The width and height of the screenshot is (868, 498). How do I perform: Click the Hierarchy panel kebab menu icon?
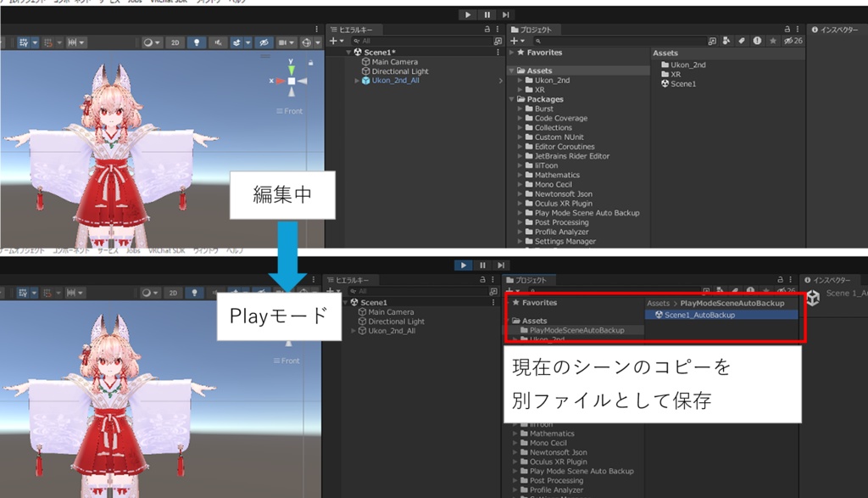pos(498,29)
